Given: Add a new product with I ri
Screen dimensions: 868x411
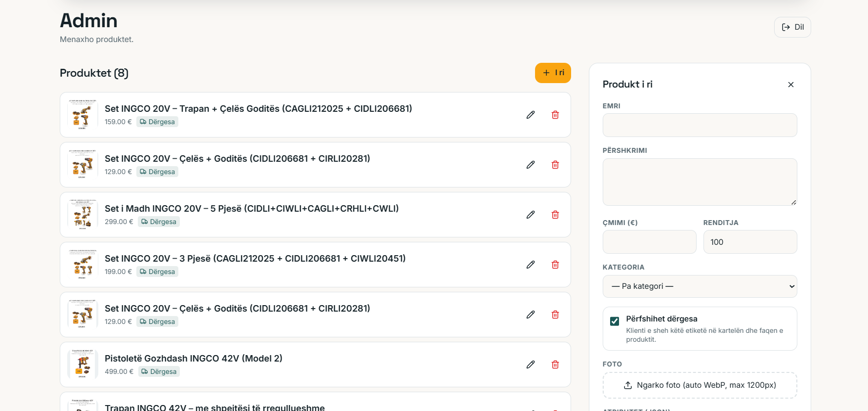Looking at the screenshot, I should [x=553, y=73].
